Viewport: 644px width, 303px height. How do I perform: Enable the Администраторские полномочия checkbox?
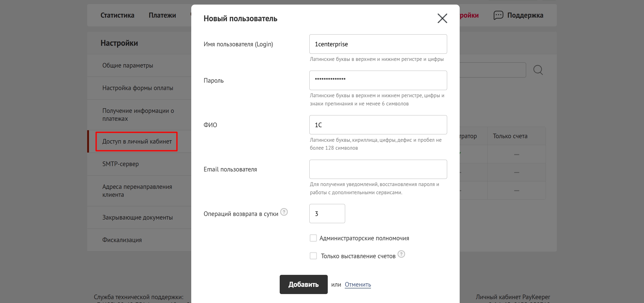pos(313,238)
